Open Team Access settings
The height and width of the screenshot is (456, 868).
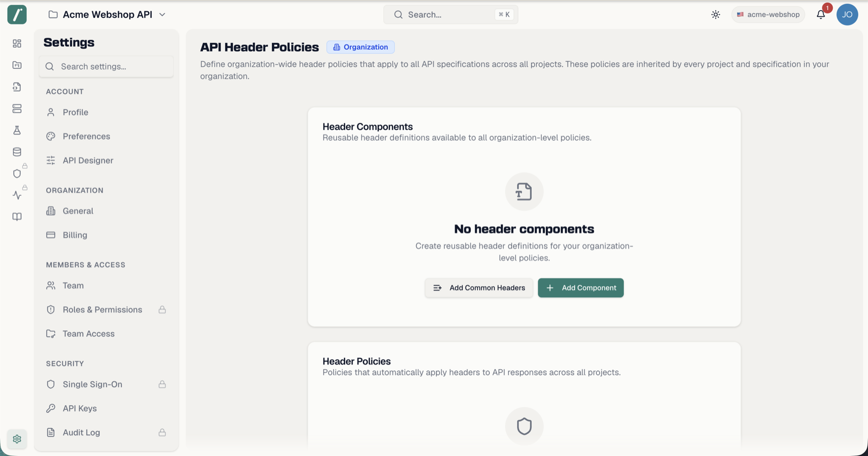106,333
